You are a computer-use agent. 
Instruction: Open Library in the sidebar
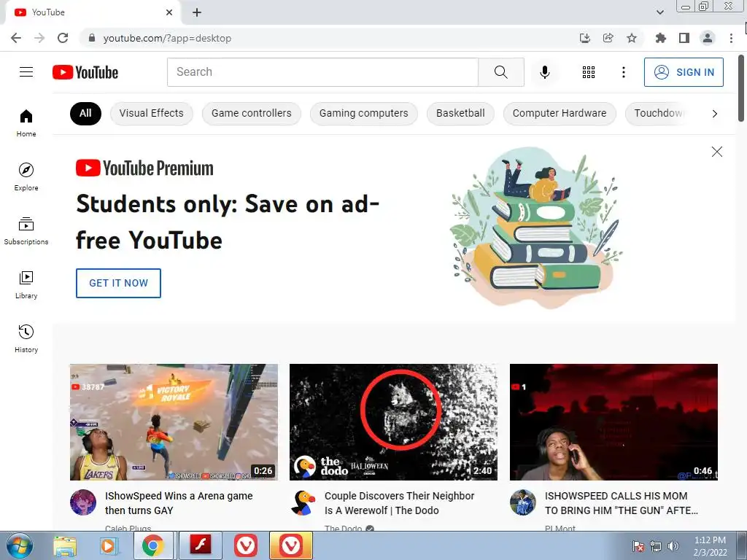[26, 285]
